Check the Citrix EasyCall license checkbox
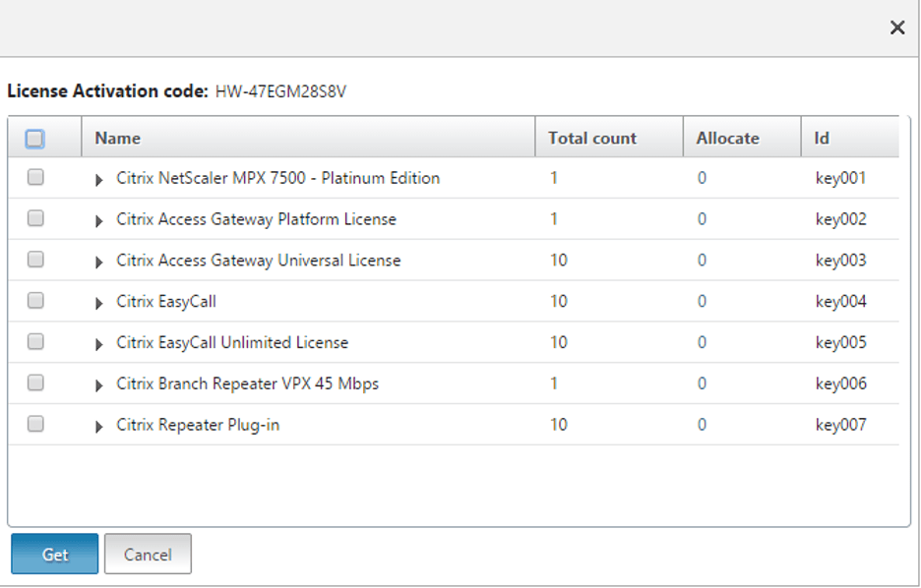Image resolution: width=921 pixels, height=588 pixels. [x=35, y=301]
